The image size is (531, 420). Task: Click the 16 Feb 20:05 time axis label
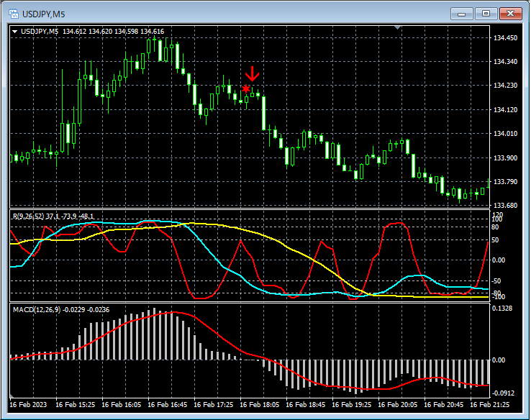(x=398, y=405)
